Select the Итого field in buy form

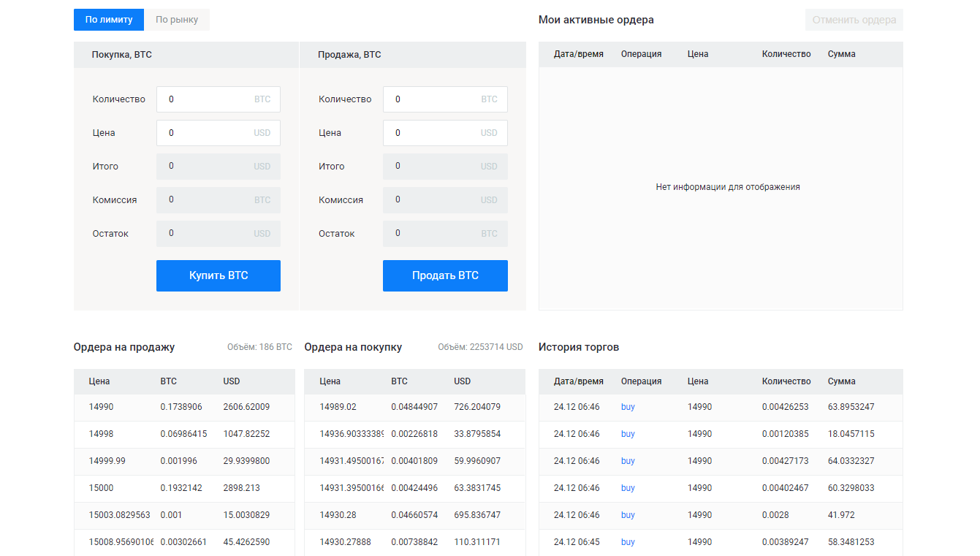[x=219, y=167]
